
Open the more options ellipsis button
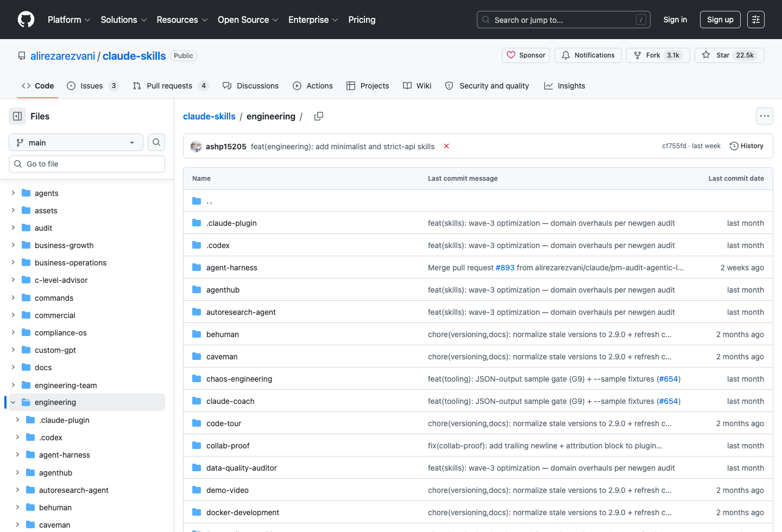tap(765, 116)
